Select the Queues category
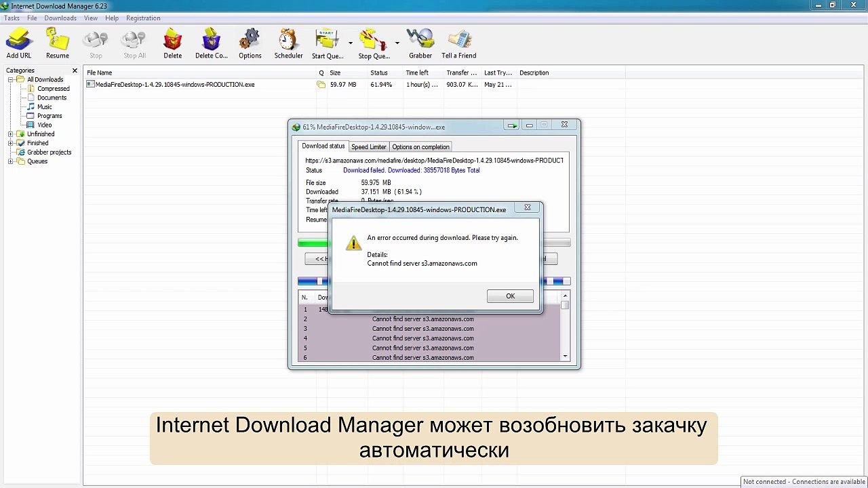This screenshot has width=868, height=488. pyautogui.click(x=37, y=161)
